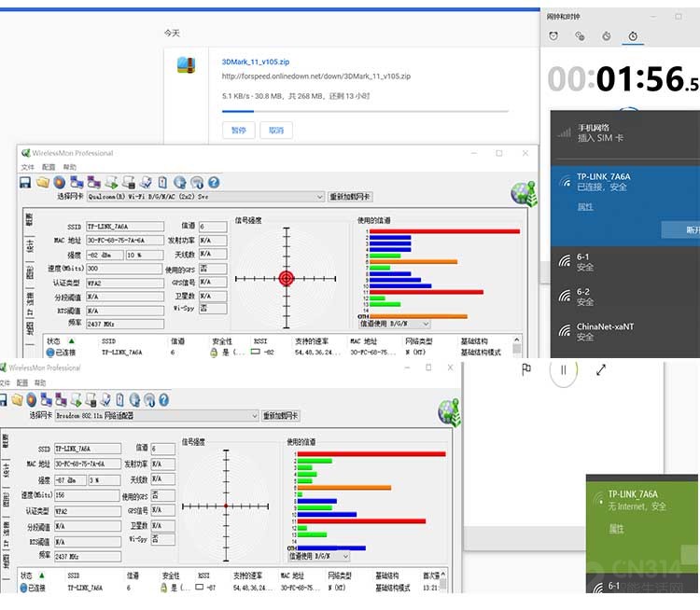
Task: Click red channel 1 bar in upper WirelessMon chart
Action: pyautogui.click(x=444, y=231)
